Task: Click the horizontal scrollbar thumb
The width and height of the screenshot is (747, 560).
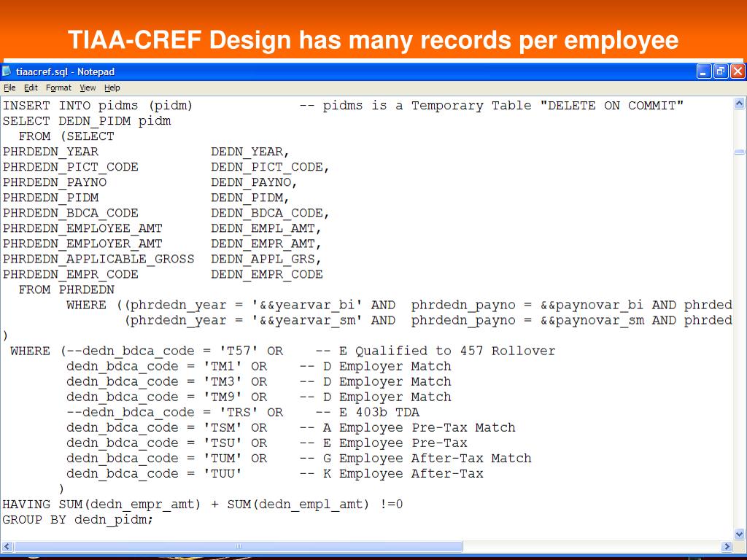Action: 239,546
